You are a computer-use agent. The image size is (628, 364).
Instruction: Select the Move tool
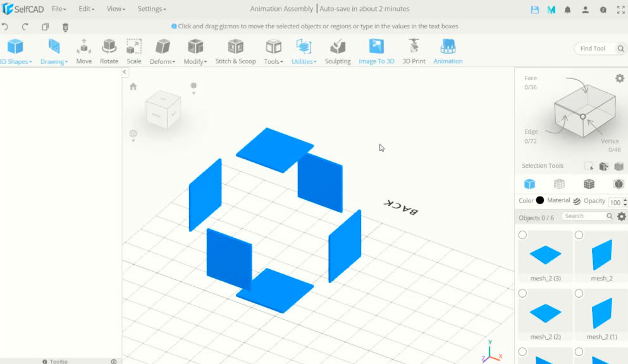pyautogui.click(x=83, y=51)
